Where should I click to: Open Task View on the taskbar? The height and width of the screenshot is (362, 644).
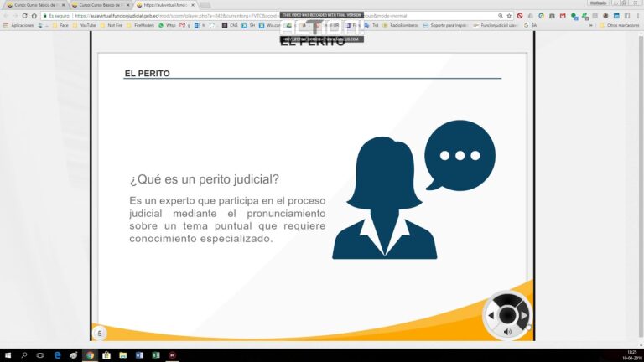coord(40,355)
